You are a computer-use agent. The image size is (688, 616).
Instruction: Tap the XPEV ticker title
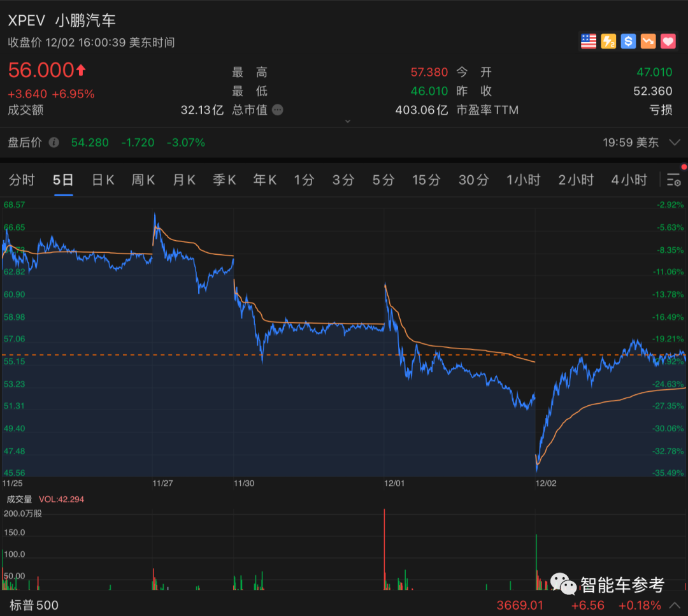[x=26, y=20]
